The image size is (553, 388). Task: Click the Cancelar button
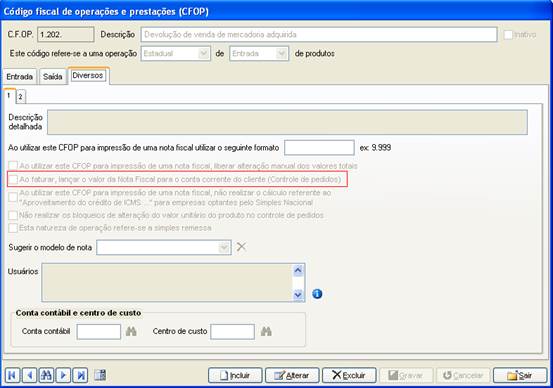click(x=463, y=375)
